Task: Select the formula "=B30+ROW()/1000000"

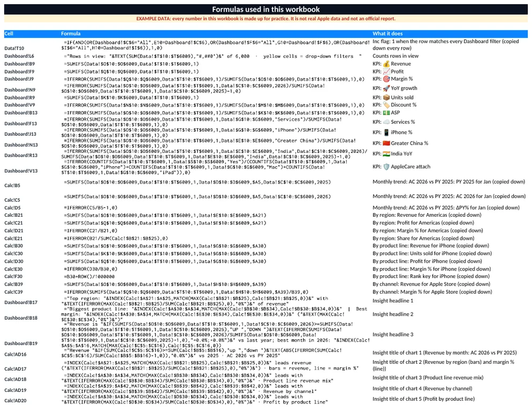Action: (89, 276)
